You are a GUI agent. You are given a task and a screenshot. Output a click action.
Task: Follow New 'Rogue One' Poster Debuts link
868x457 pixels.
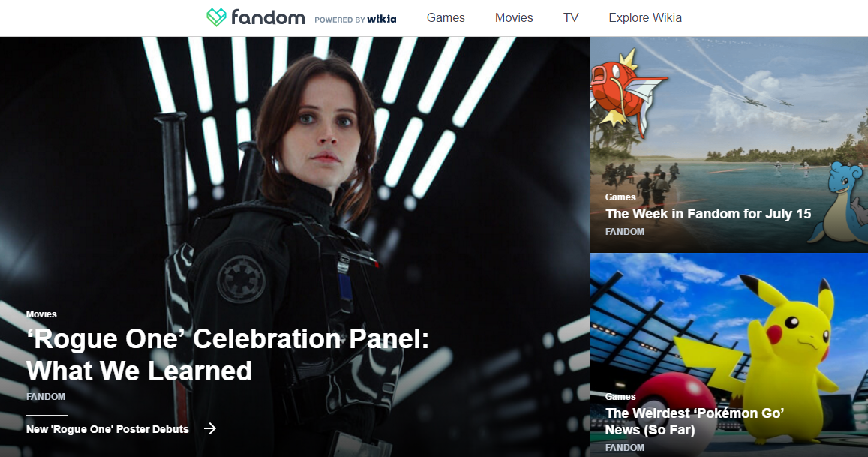click(x=107, y=429)
